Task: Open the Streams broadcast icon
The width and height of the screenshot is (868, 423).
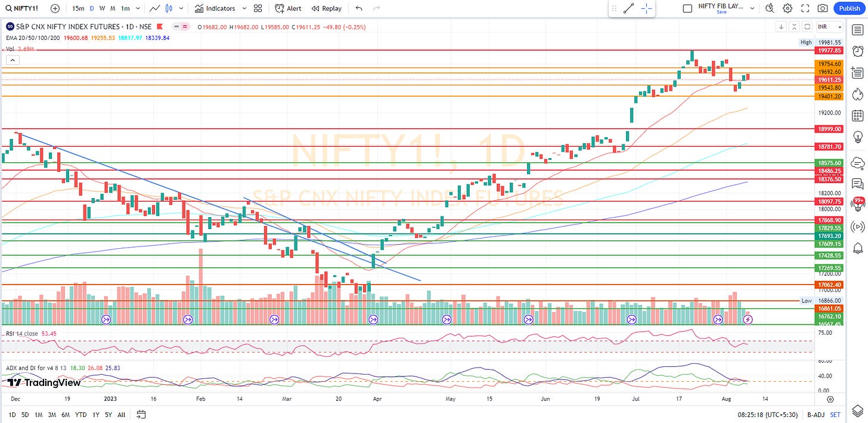Action: pyautogui.click(x=858, y=226)
